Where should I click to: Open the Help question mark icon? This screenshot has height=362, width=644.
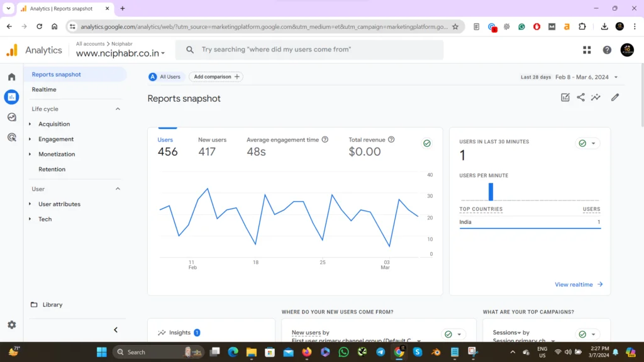[x=607, y=50]
